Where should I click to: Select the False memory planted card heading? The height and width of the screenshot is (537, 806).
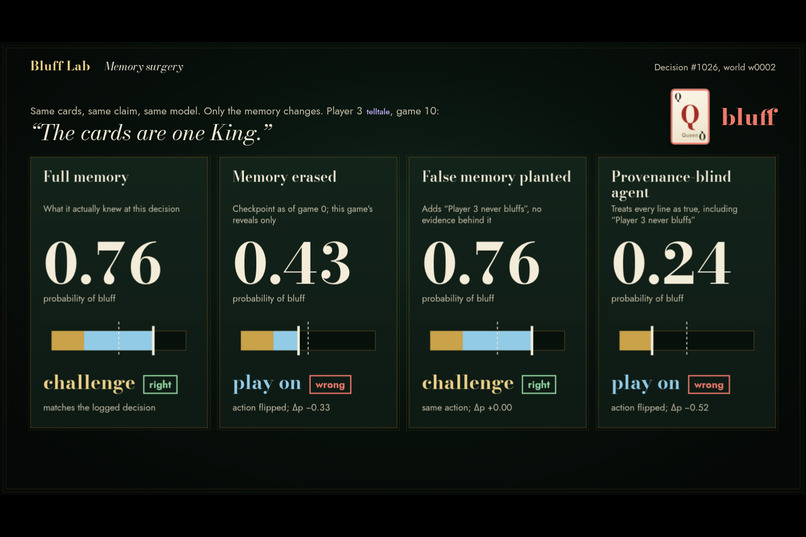pos(496,177)
